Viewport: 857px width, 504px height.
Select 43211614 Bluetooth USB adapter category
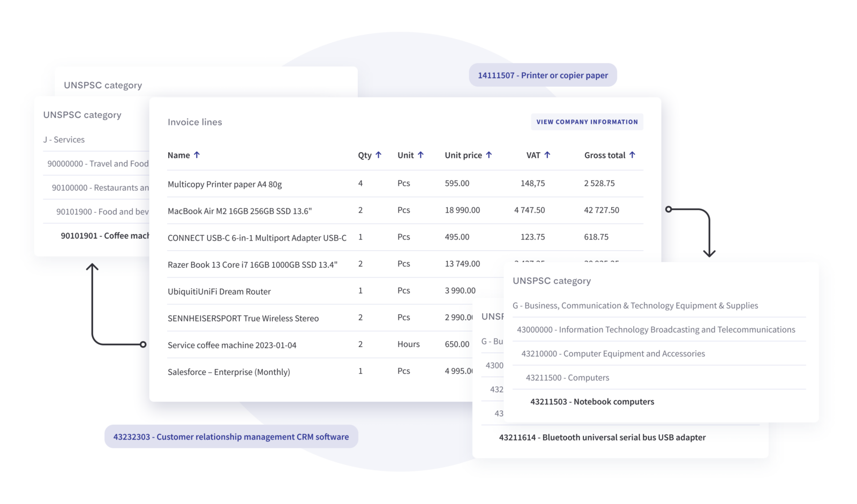[602, 438]
